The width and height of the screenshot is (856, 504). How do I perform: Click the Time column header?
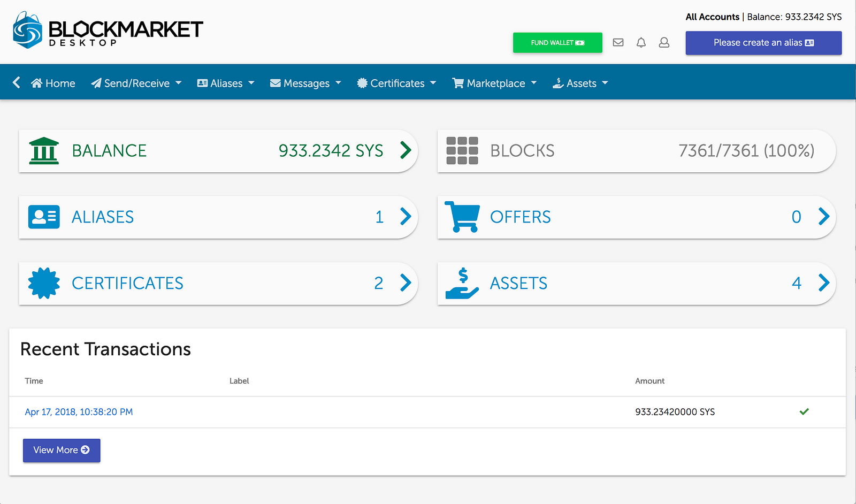pyautogui.click(x=34, y=381)
